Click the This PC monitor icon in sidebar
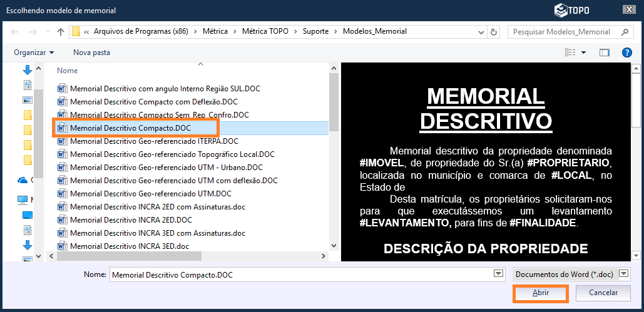Viewport: 644px width, 312px height. point(24,200)
